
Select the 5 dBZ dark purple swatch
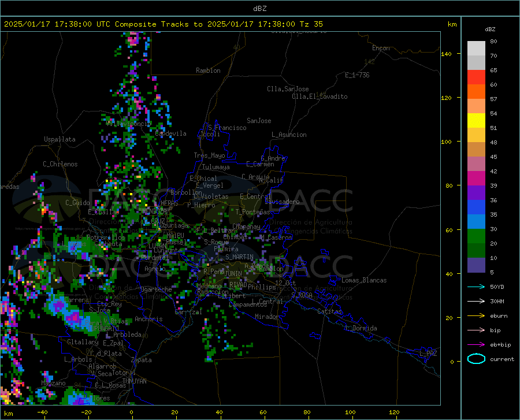(x=476, y=265)
